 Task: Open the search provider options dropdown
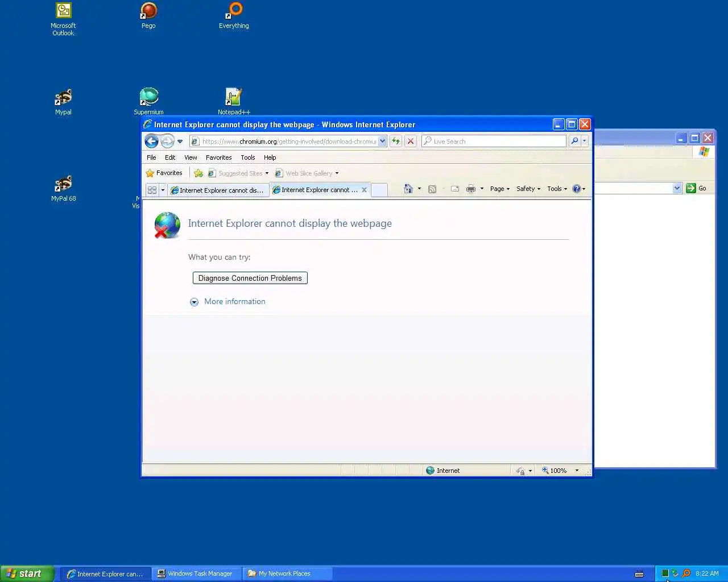[584, 141]
